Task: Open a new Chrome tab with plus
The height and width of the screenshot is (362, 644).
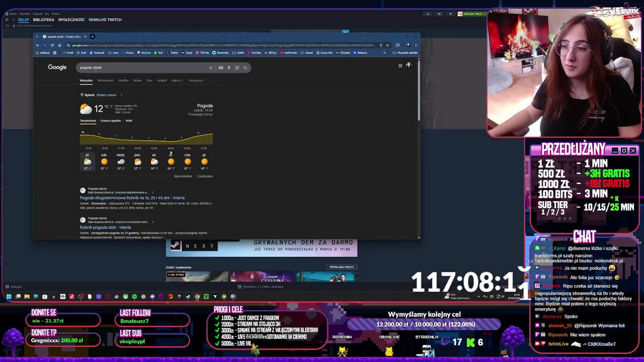Action: click(92, 37)
